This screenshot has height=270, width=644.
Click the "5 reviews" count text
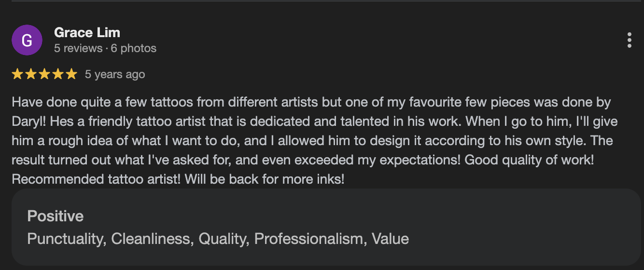[78, 48]
